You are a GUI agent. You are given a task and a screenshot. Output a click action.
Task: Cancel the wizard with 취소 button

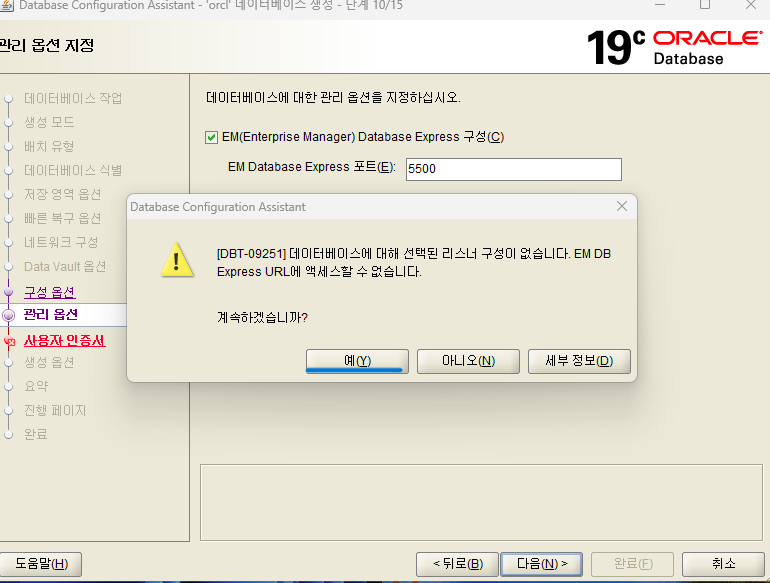click(723, 564)
